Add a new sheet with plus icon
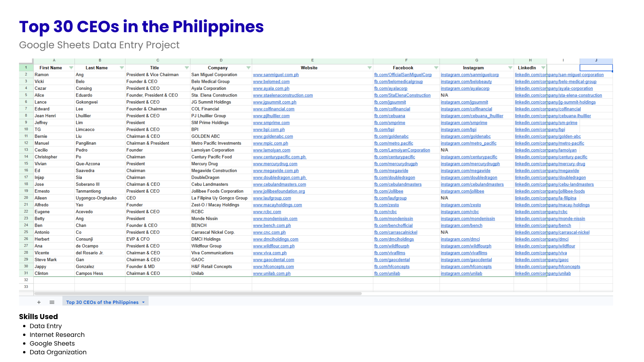 (39, 302)
